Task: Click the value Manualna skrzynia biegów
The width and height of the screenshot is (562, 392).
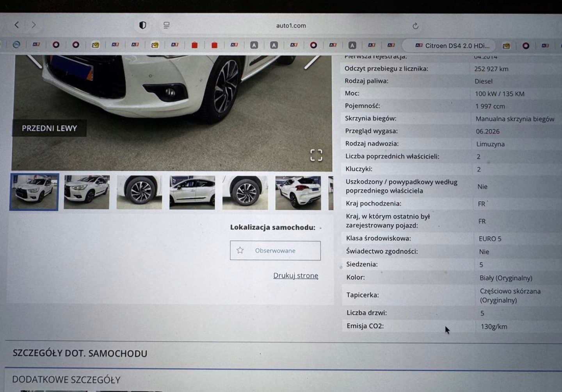Action: click(x=515, y=119)
